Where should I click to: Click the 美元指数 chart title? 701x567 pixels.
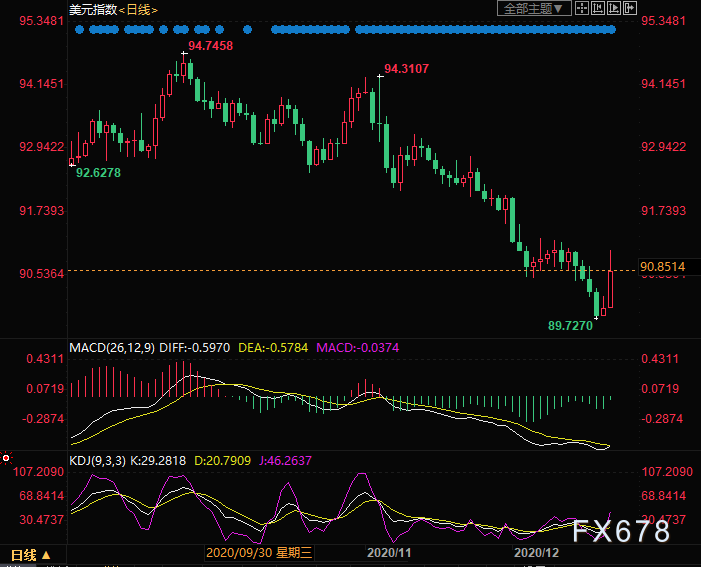tap(92, 9)
